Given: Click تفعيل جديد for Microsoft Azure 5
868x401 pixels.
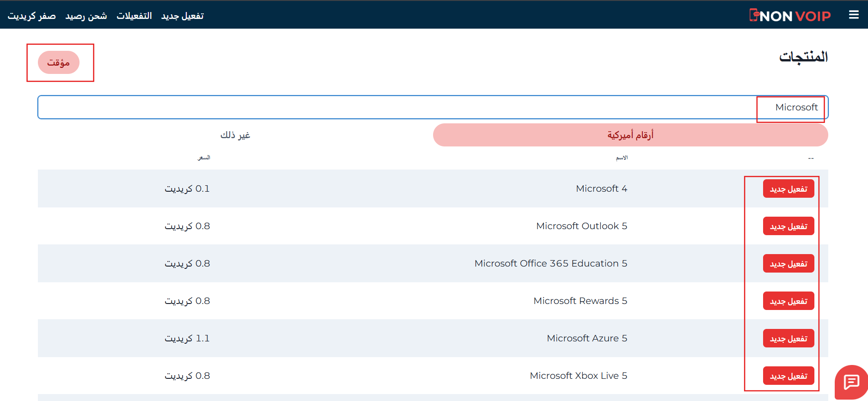Looking at the screenshot, I should pos(789,338).
